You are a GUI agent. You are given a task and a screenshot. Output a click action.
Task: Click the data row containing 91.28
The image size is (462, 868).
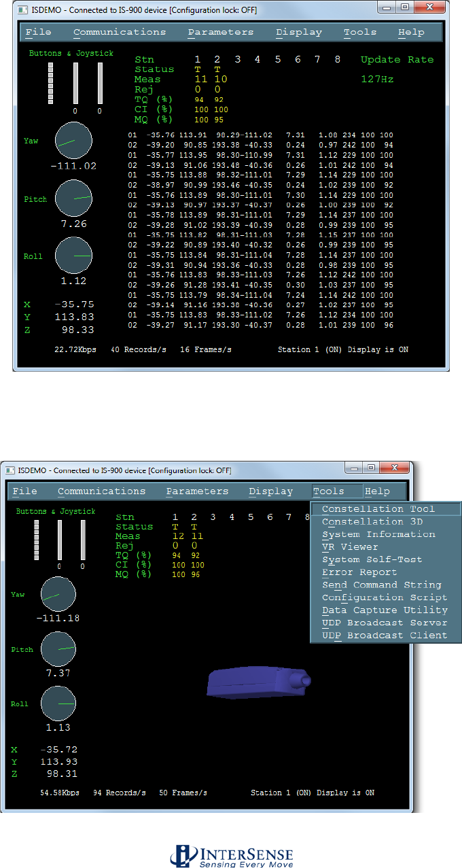(x=260, y=285)
